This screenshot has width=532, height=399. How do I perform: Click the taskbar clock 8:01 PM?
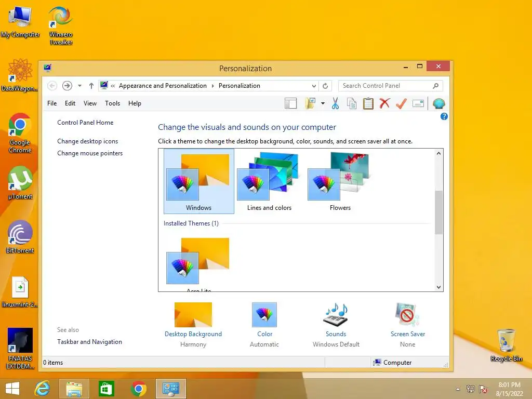pos(509,385)
